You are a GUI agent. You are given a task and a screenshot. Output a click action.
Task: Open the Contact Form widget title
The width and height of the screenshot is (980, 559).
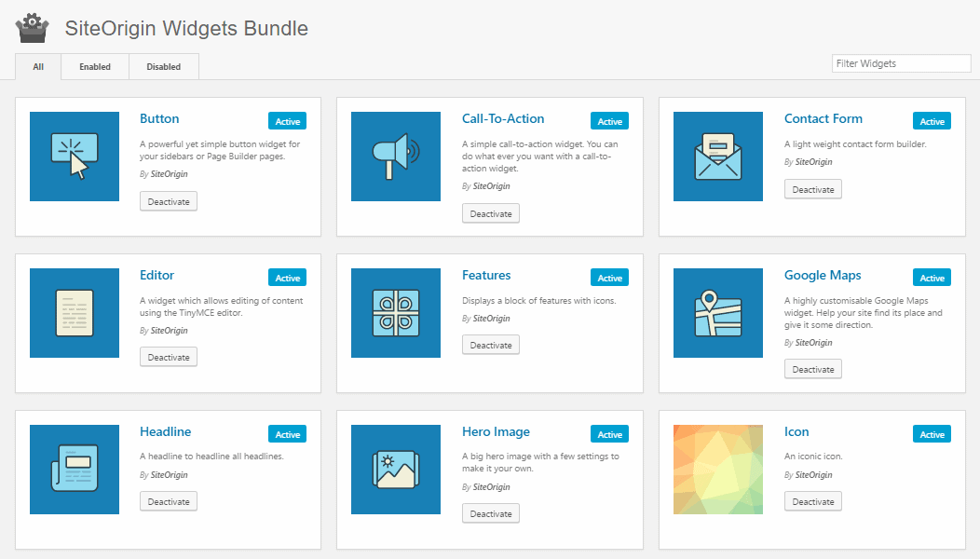point(823,119)
